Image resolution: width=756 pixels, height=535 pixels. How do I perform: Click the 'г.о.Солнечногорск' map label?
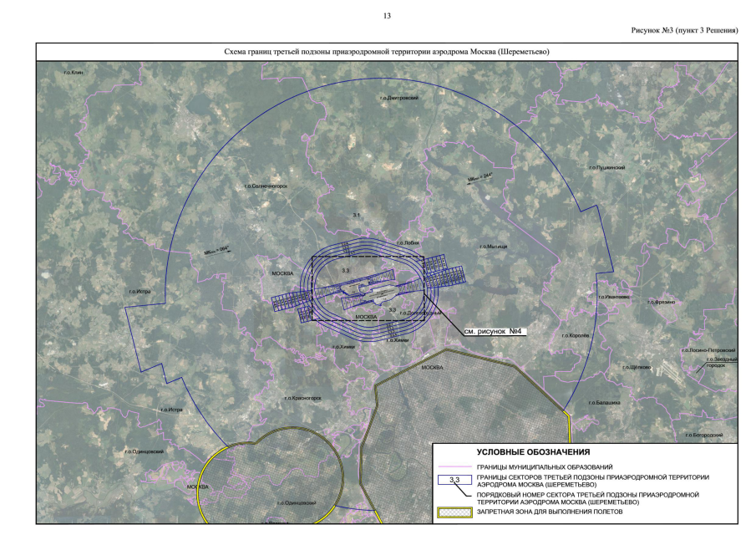(266, 186)
